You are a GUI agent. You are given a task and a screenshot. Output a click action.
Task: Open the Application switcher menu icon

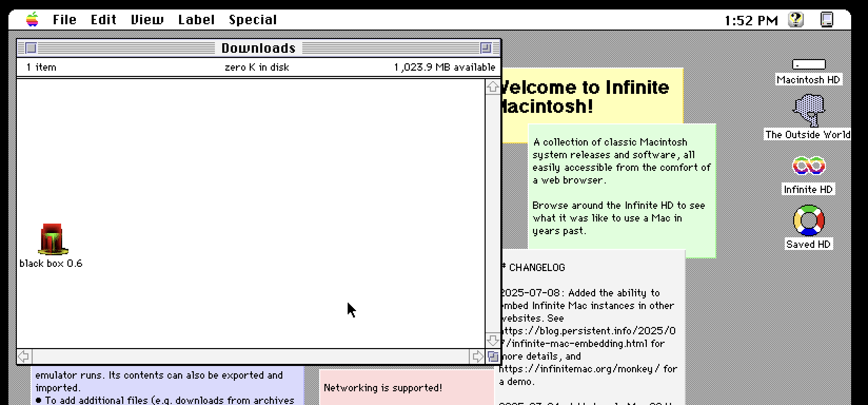[827, 20]
